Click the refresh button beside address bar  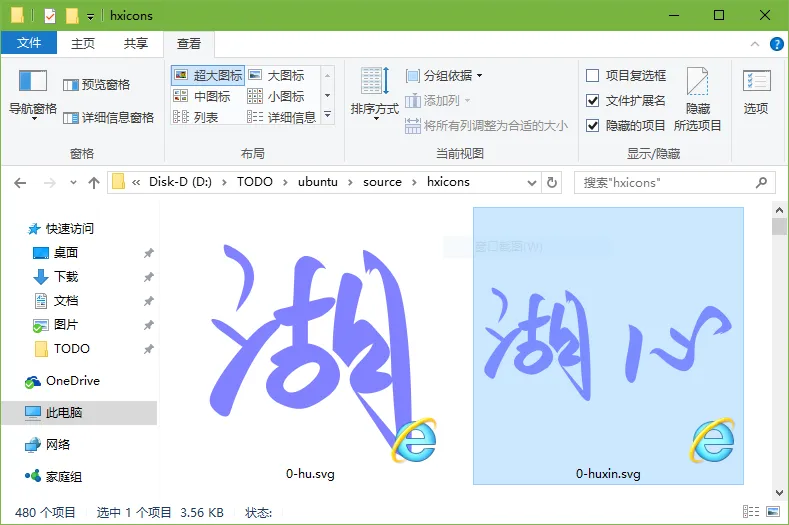[x=552, y=182]
